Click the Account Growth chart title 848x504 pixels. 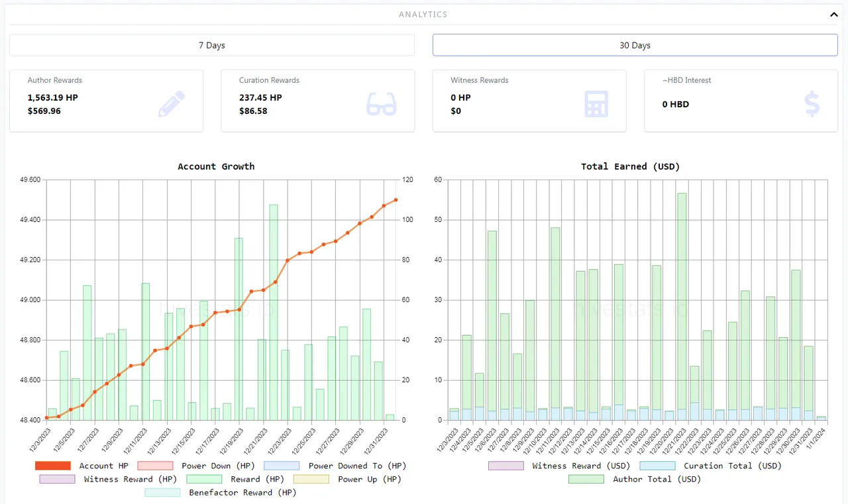[216, 166]
